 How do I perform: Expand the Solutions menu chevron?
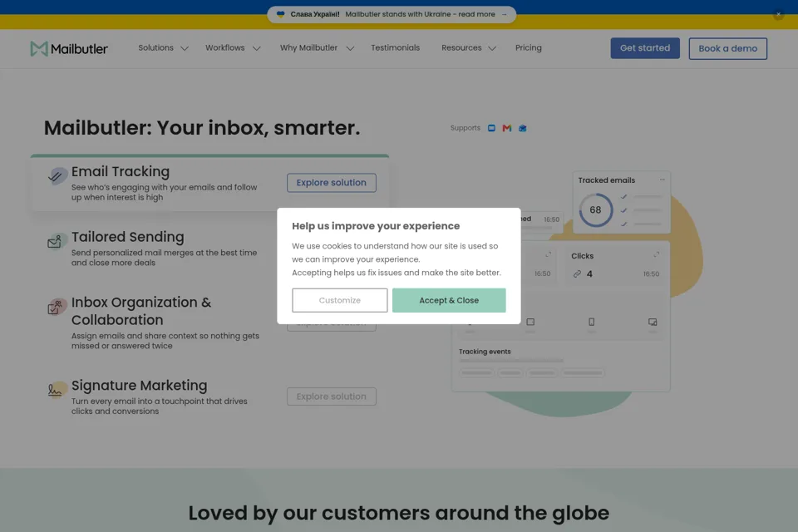[185, 48]
